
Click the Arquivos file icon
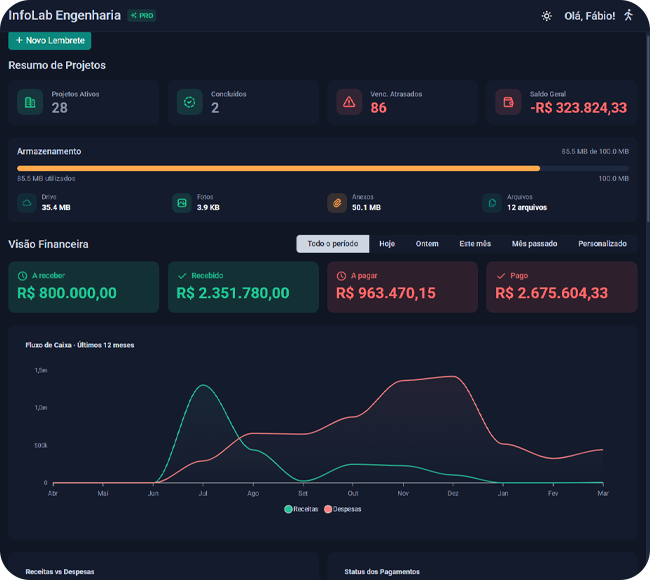[x=492, y=203]
